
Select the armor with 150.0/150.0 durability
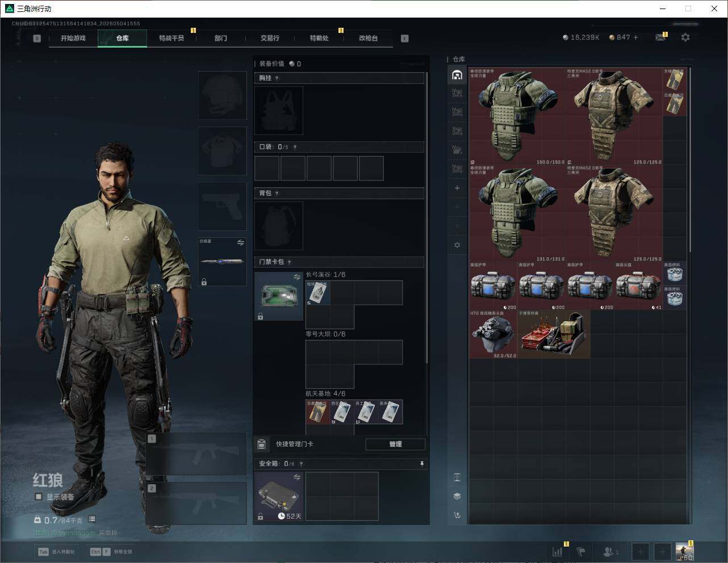click(517, 117)
